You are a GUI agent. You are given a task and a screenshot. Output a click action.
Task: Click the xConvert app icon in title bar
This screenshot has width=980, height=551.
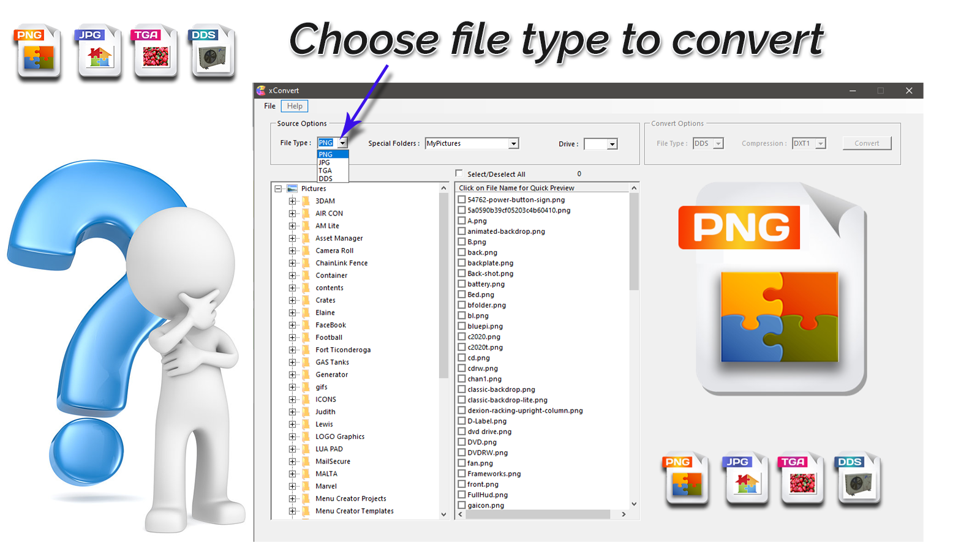pyautogui.click(x=262, y=91)
